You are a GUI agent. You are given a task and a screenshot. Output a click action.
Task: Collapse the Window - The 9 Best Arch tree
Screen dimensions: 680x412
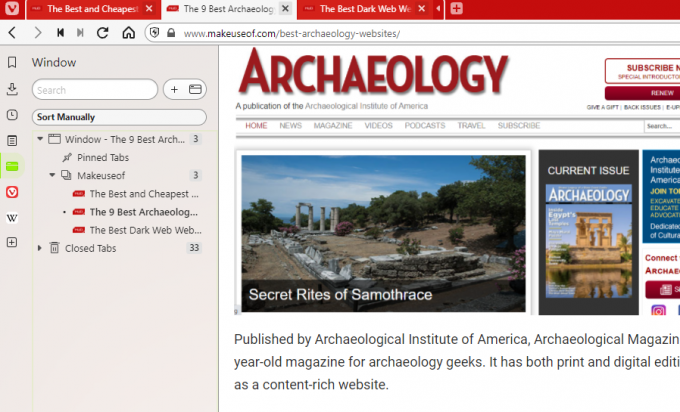click(x=40, y=139)
